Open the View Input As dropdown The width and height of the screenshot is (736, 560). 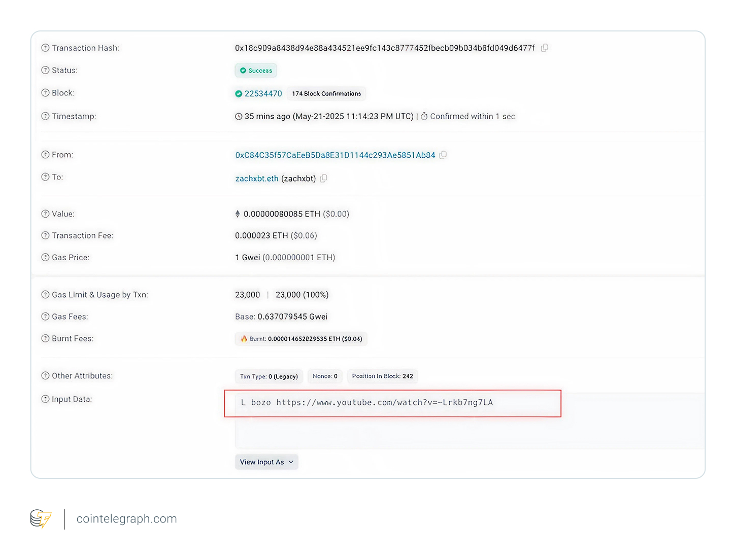(x=266, y=462)
